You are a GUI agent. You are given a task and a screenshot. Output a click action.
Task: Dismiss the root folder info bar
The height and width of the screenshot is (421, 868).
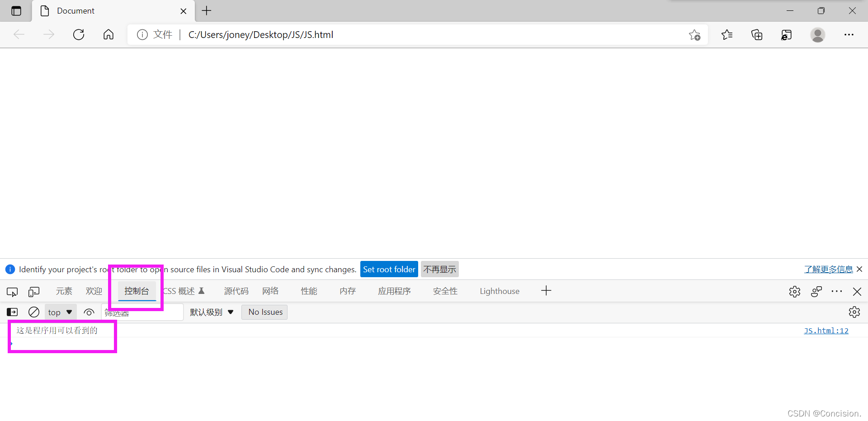click(x=859, y=269)
